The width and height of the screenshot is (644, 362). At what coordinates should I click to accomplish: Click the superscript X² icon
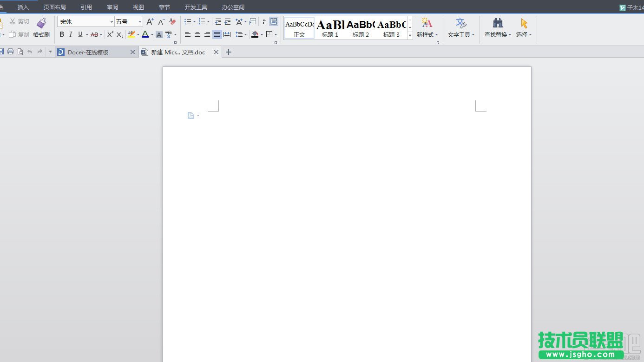110,34
